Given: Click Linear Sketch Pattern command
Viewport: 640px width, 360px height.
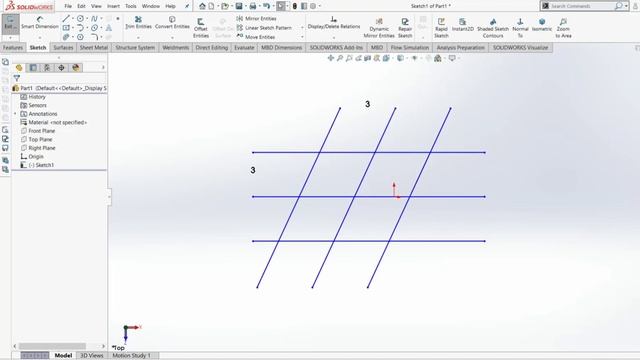Looking at the screenshot, I should click(x=264, y=28).
